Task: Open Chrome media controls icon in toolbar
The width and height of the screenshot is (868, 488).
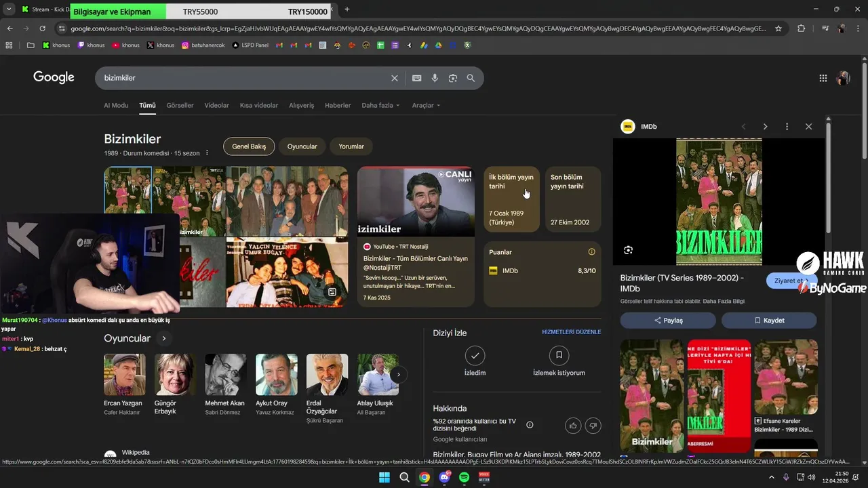Action: [x=825, y=28]
